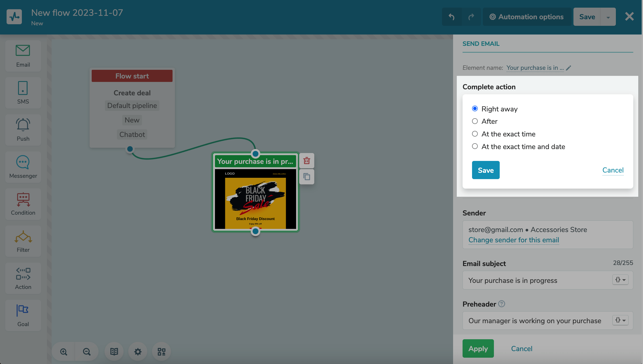Open Automation options menu

pyautogui.click(x=527, y=17)
